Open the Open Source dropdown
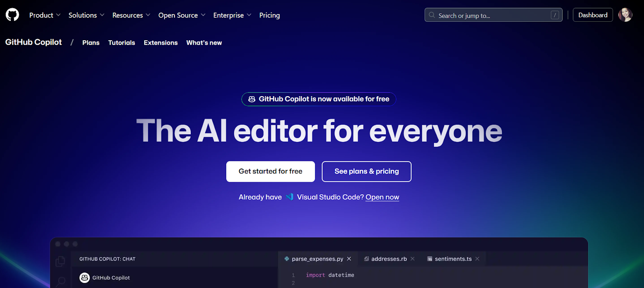Image resolution: width=644 pixels, height=288 pixels. 182,15
